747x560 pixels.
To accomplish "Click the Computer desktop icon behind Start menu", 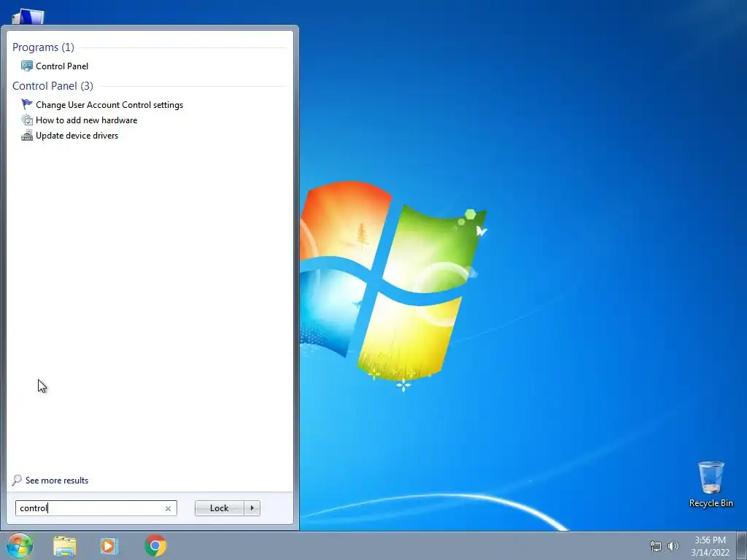I will click(28, 17).
